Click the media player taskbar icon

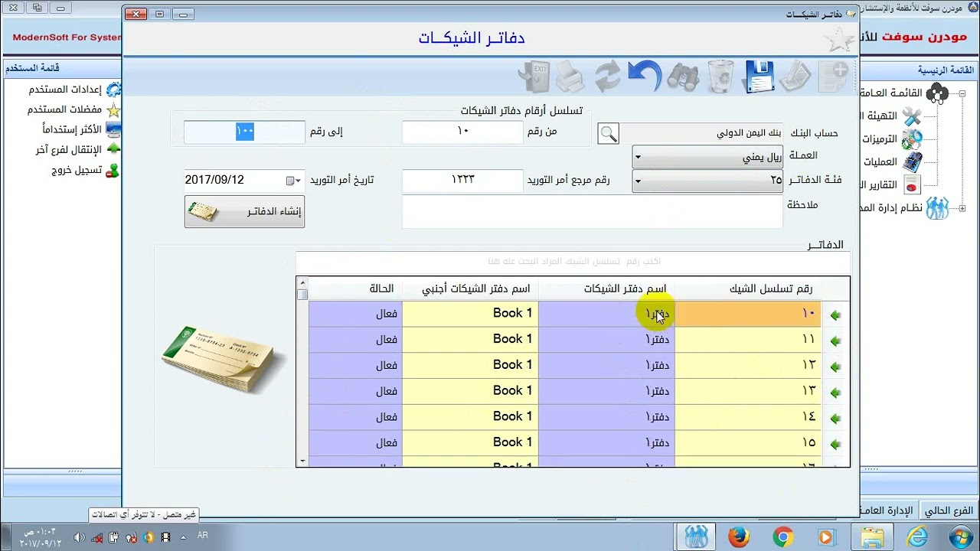pos(827,537)
